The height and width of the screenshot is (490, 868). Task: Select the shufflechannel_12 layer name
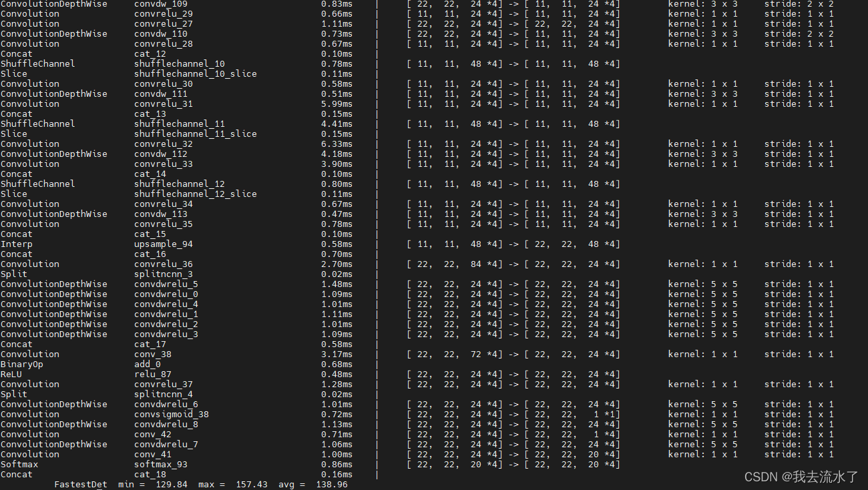point(180,184)
